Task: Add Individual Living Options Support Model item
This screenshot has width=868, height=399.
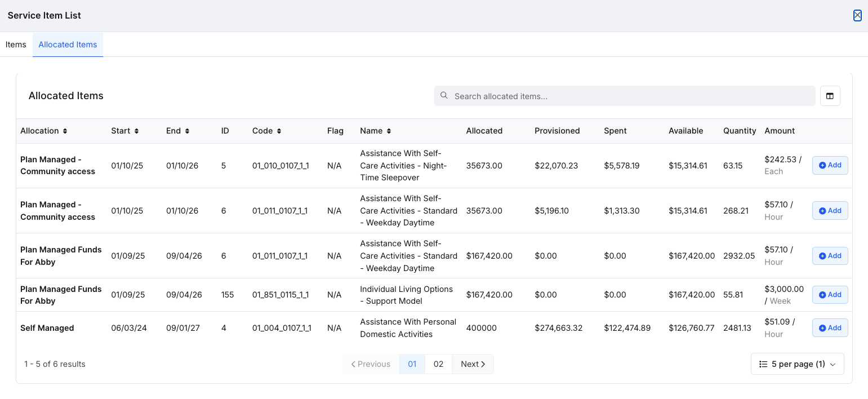Action: (830, 295)
